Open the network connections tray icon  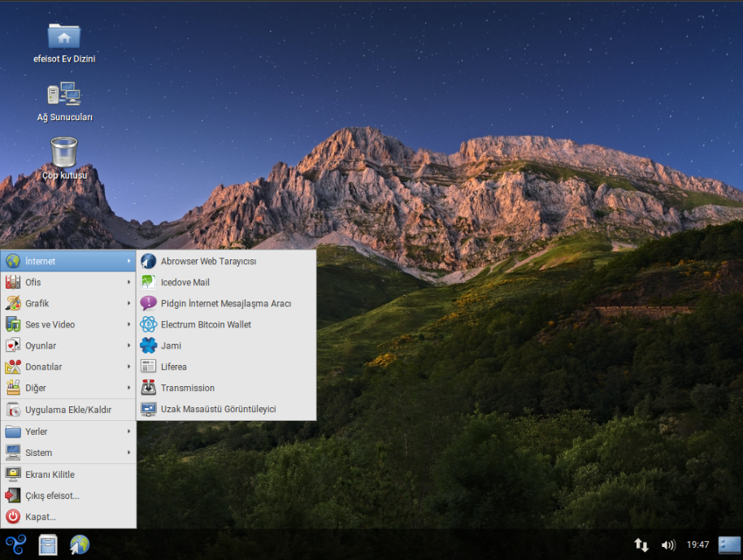(641, 545)
